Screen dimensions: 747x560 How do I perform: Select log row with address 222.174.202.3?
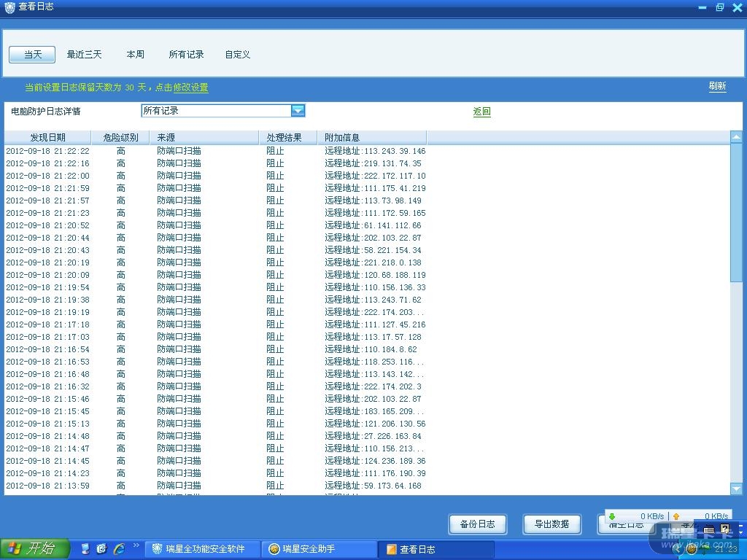[x=367, y=386]
